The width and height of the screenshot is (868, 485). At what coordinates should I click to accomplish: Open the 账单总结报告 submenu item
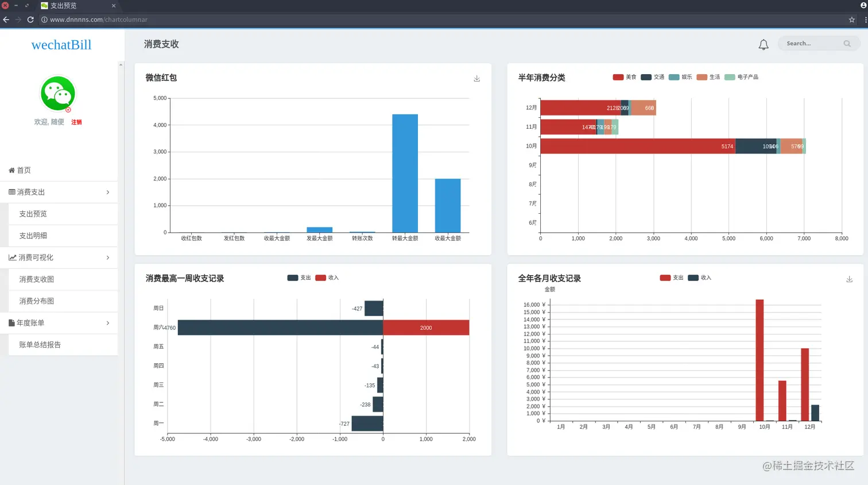click(x=63, y=345)
